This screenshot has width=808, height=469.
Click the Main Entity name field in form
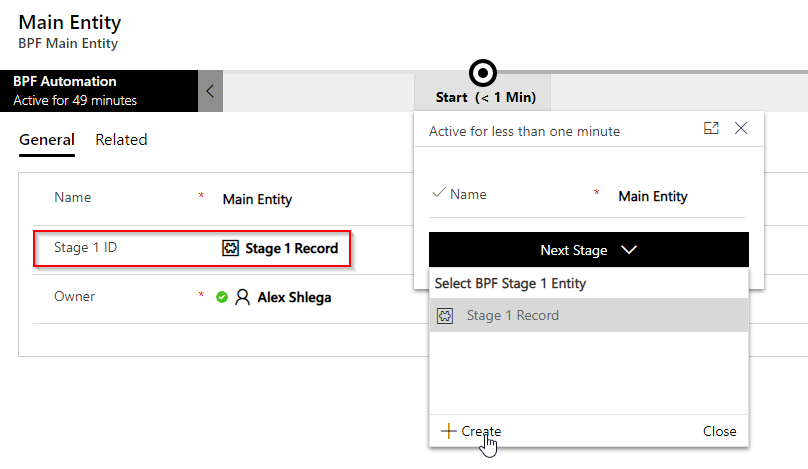(x=257, y=199)
